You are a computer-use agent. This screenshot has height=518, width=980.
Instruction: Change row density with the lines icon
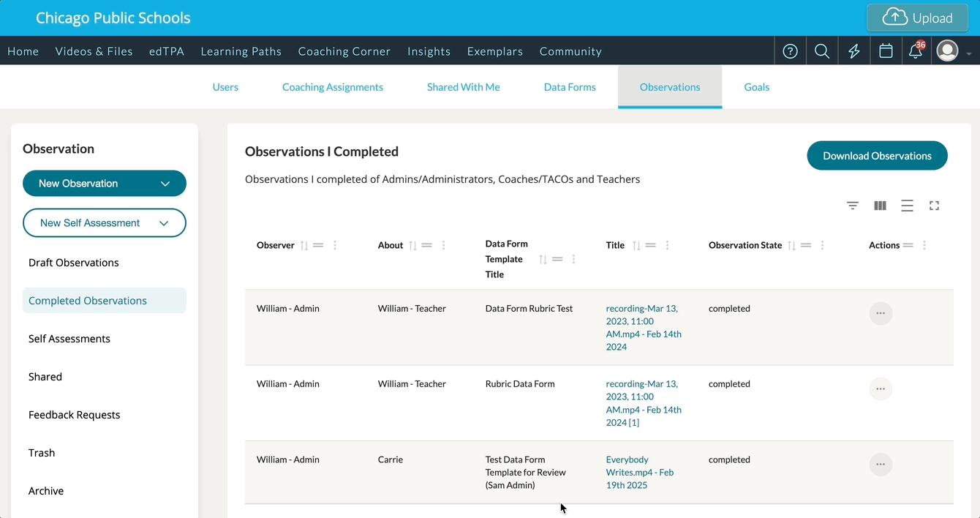coord(907,206)
